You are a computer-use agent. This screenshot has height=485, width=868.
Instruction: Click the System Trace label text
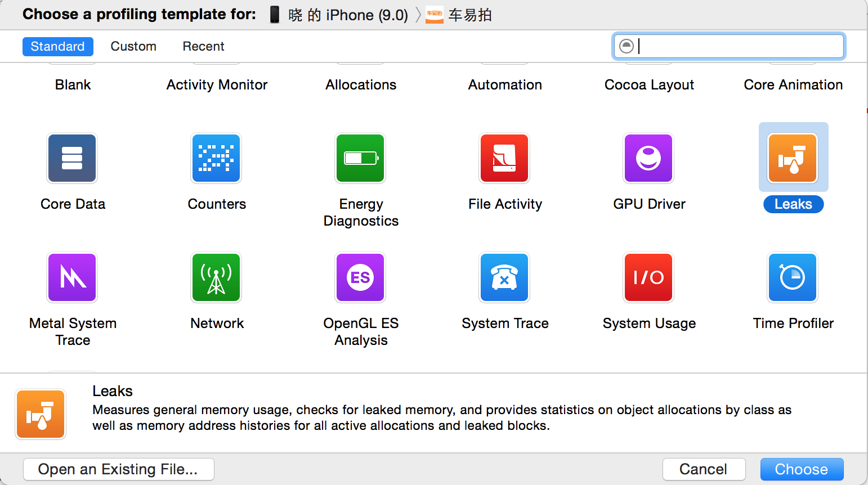click(505, 324)
